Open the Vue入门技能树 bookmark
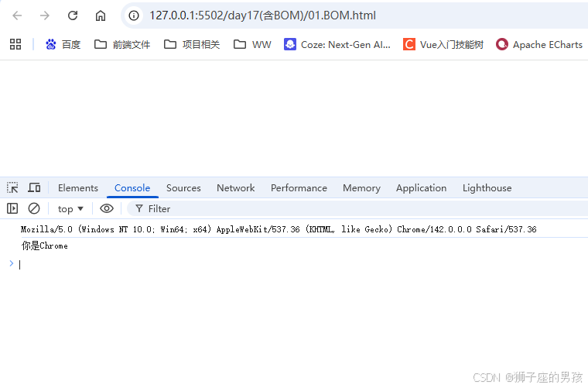Screen dimensions: 588x388 [x=443, y=45]
